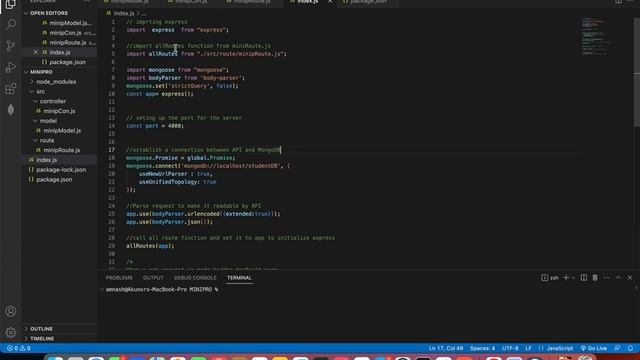The width and height of the screenshot is (640, 360).
Task: Expand the Outline section
Action: point(41,329)
